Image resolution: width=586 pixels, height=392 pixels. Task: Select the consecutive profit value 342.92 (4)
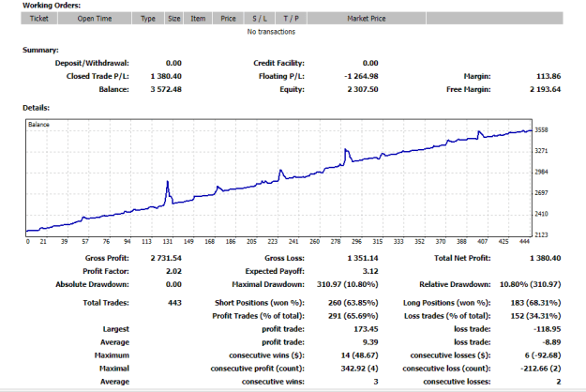[x=359, y=369]
